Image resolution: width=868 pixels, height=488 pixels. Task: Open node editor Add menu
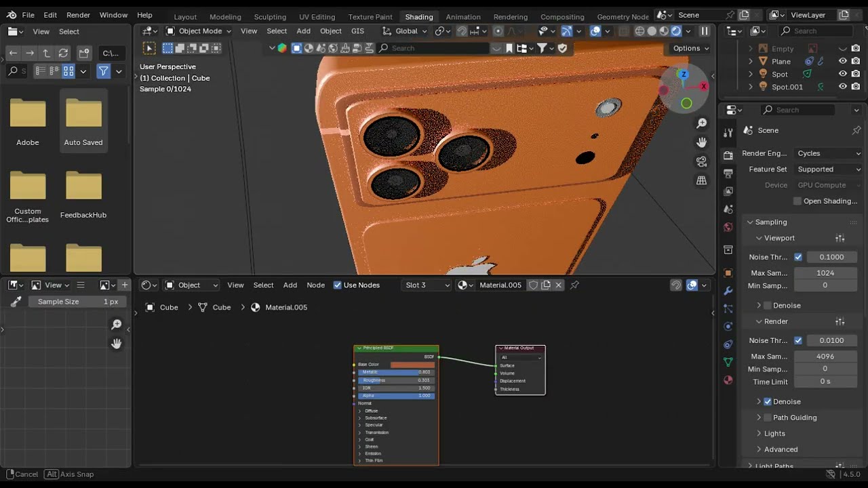point(290,285)
